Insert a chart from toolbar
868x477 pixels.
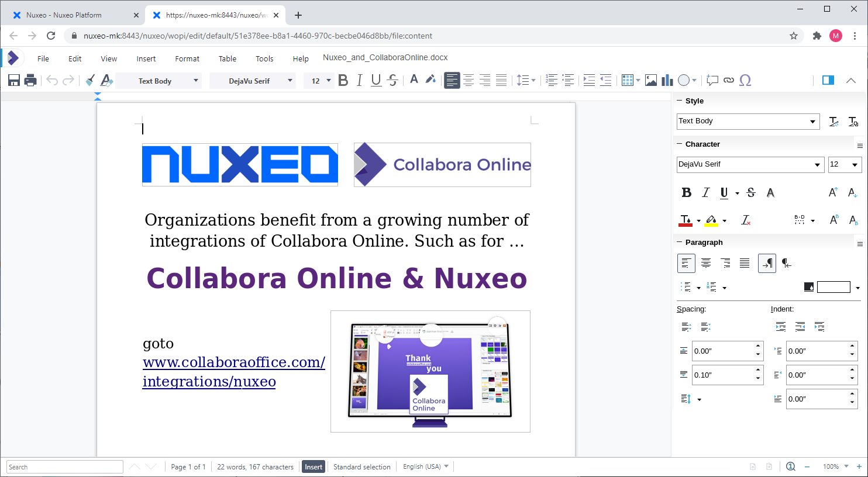point(667,81)
